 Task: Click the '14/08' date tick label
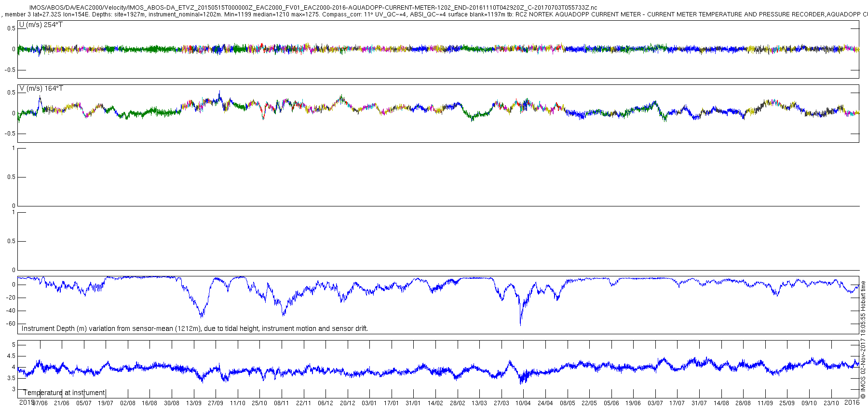click(x=721, y=403)
